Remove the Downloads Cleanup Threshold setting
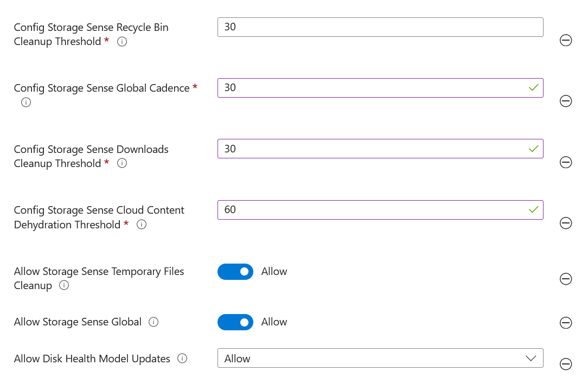The width and height of the screenshot is (588, 384). [x=566, y=162]
